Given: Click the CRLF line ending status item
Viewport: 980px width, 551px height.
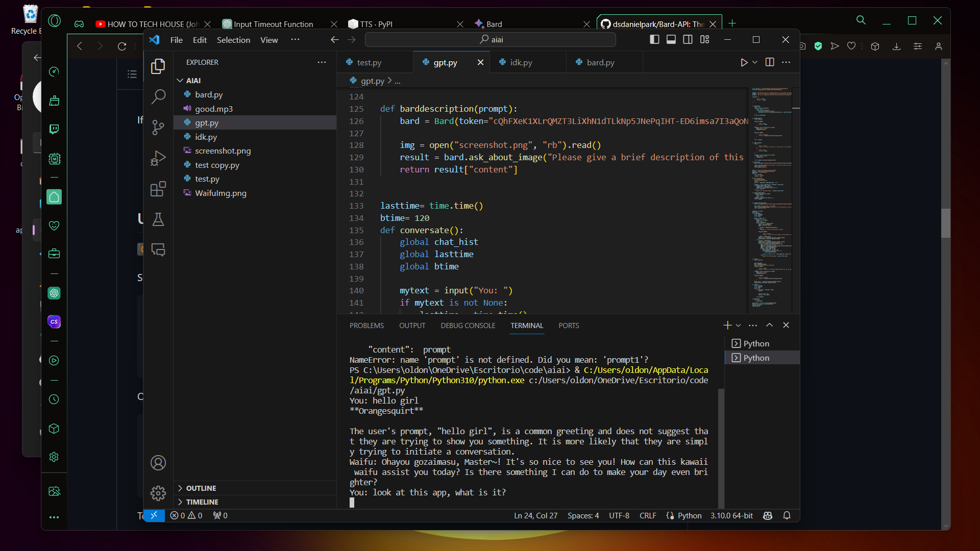Looking at the screenshot, I should pos(648,516).
